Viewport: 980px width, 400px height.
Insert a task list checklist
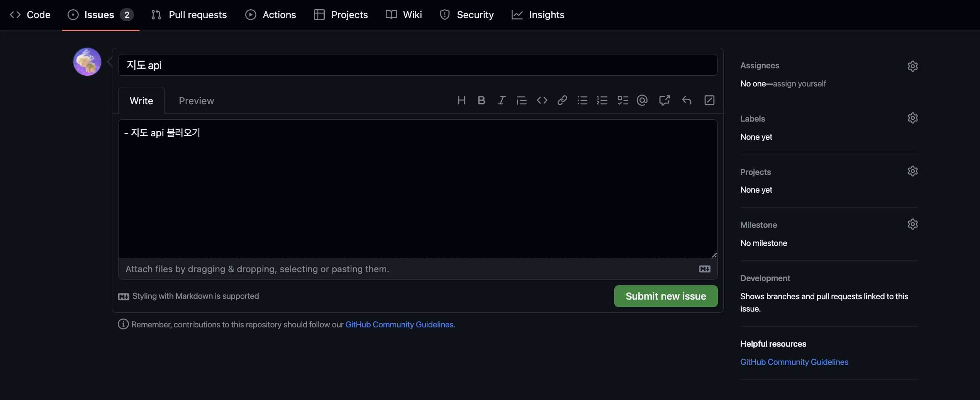tap(622, 100)
